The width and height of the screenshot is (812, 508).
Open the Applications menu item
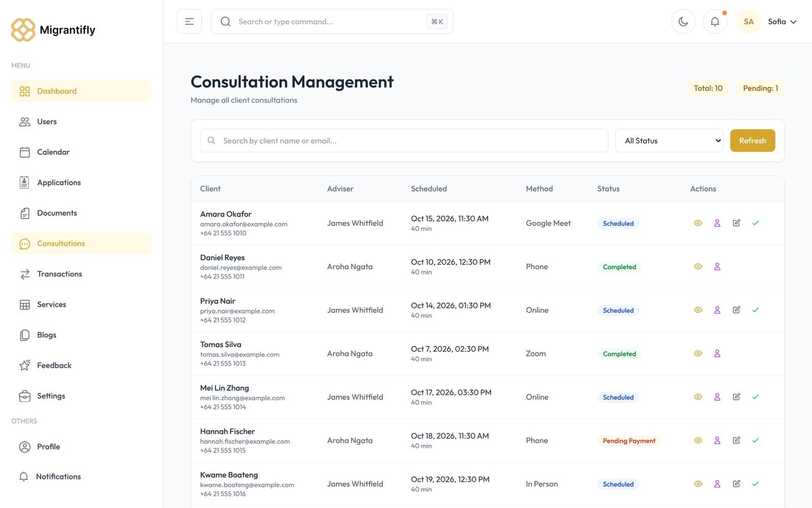pyautogui.click(x=81, y=182)
